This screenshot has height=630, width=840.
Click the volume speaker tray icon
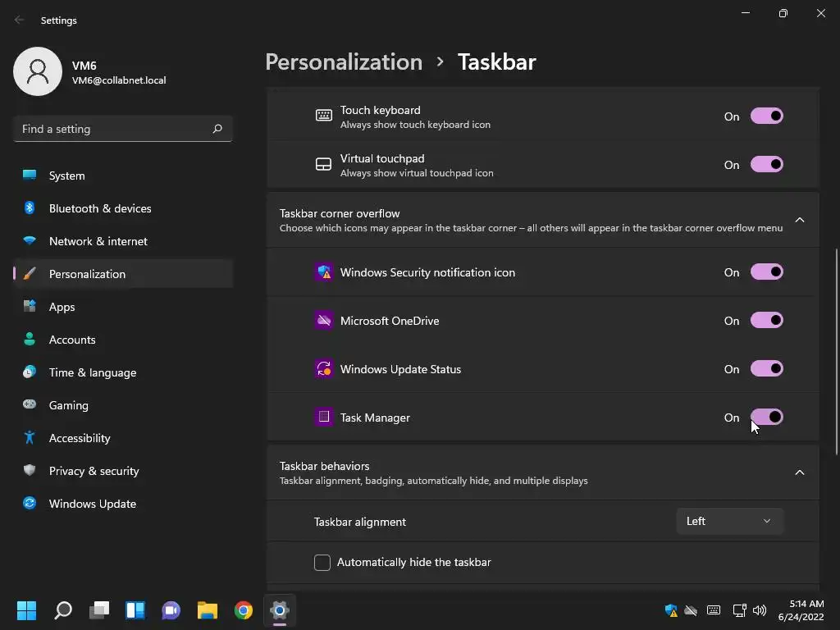[x=759, y=610]
